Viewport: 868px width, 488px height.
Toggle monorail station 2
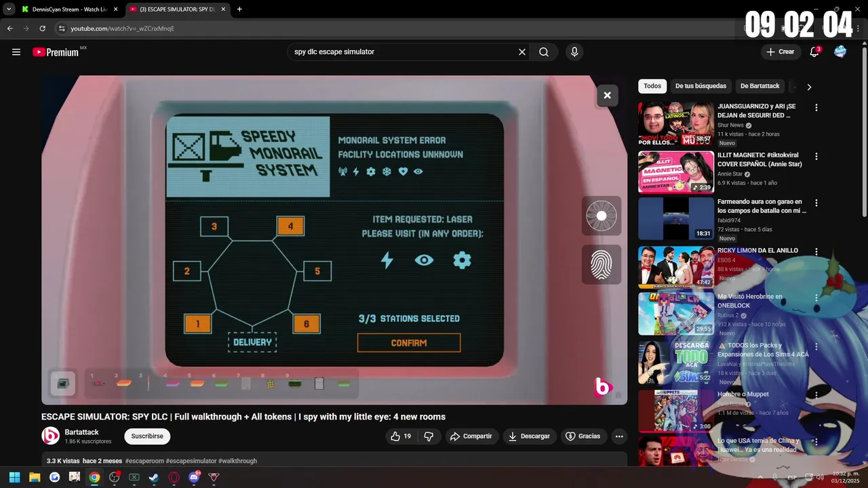tap(187, 271)
